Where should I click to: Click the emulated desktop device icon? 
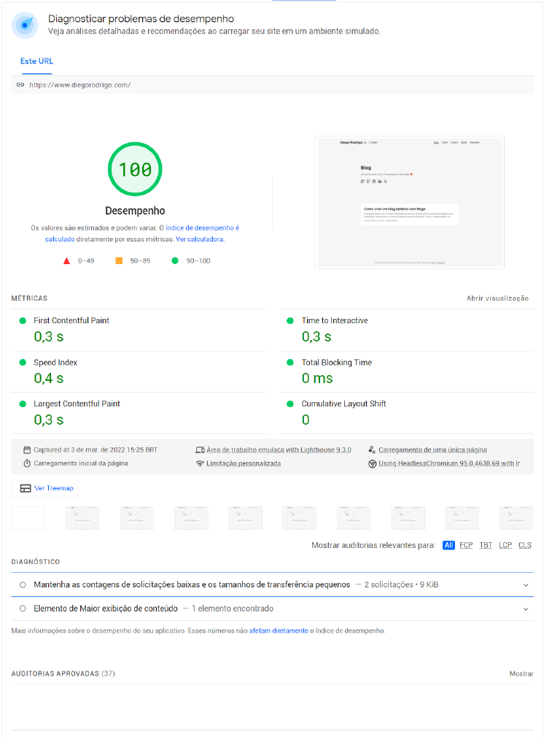coord(200,450)
